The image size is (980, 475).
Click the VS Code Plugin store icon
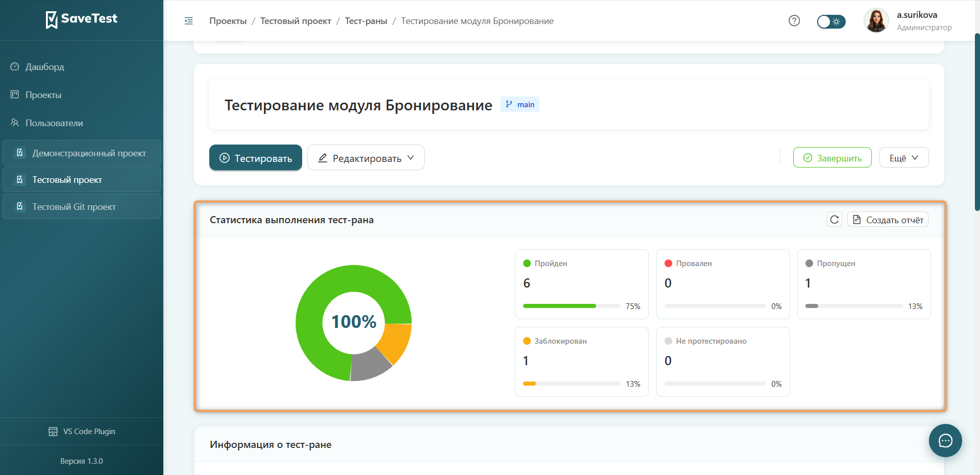tap(53, 432)
